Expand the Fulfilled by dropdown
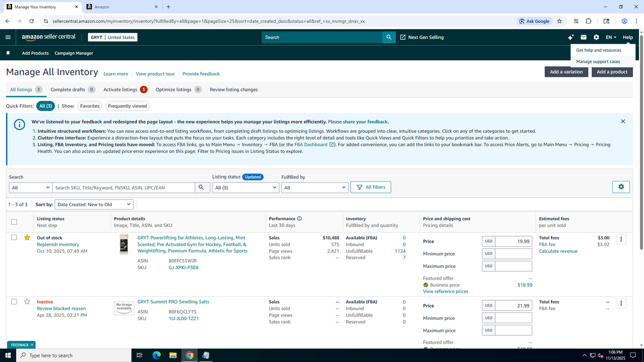644x362 pixels. [314, 188]
